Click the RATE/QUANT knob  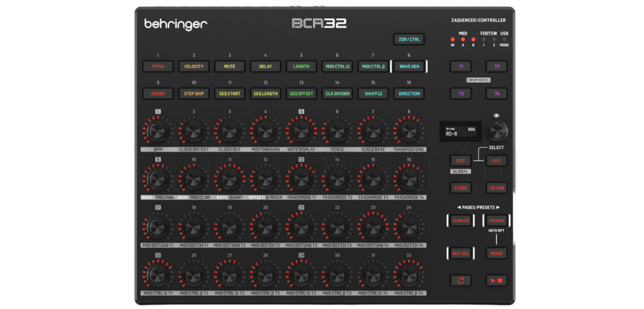pos(230,179)
